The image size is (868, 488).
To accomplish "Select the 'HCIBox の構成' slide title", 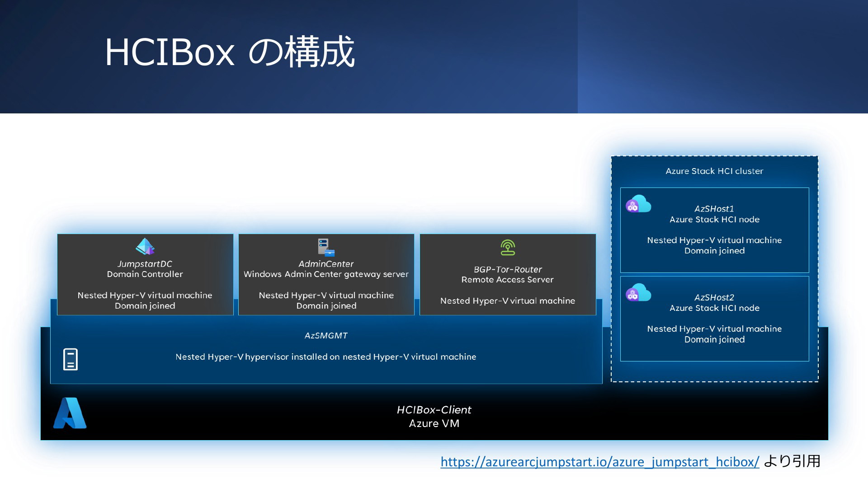I will coord(230,52).
